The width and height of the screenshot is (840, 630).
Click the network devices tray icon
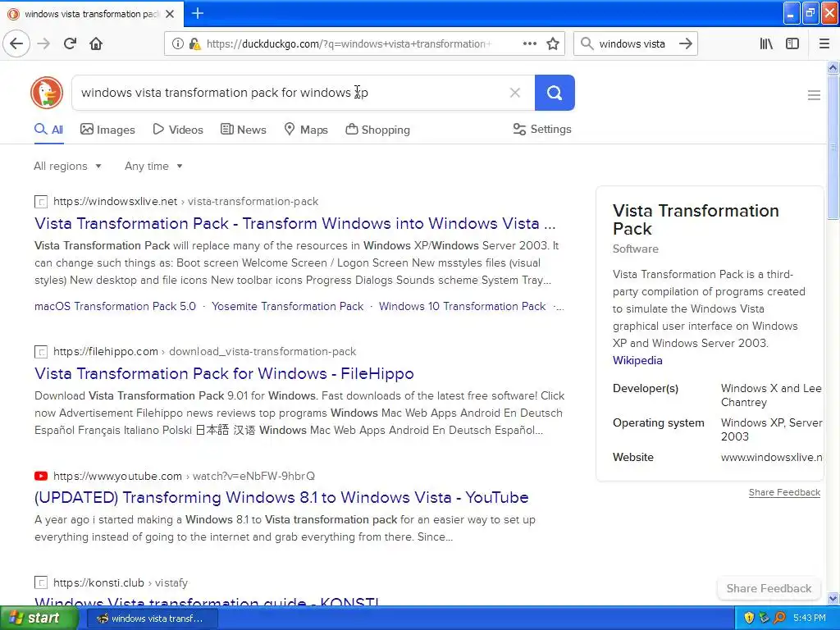(765, 618)
